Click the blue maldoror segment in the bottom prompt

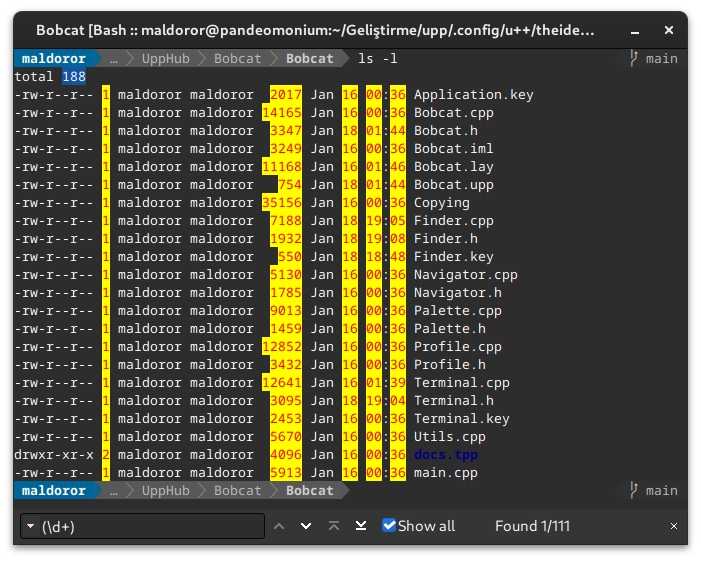pos(54,491)
